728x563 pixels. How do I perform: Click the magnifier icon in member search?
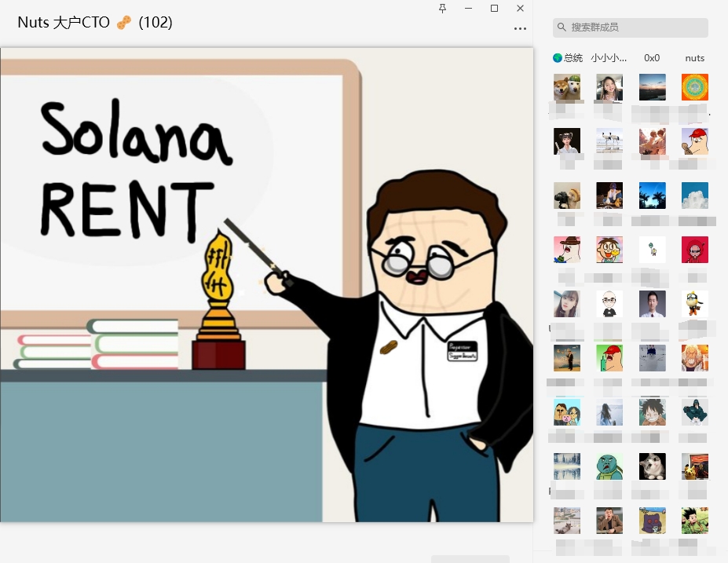562,27
